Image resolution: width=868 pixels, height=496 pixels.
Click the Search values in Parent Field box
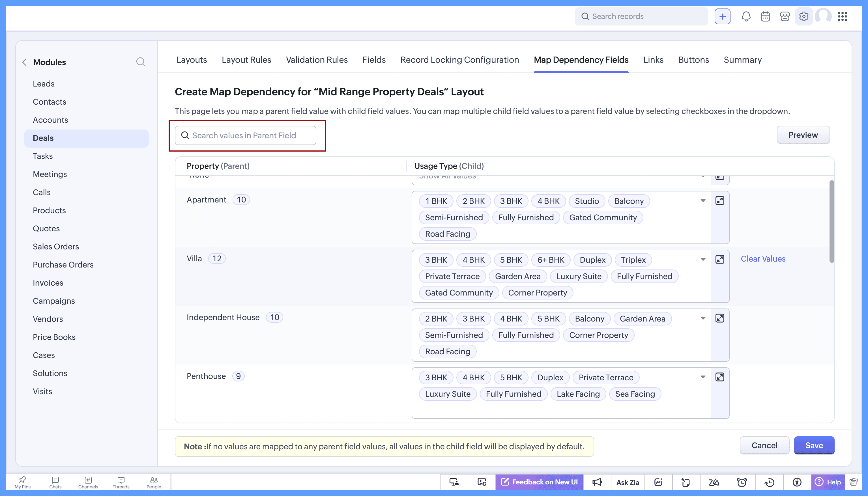coord(245,135)
